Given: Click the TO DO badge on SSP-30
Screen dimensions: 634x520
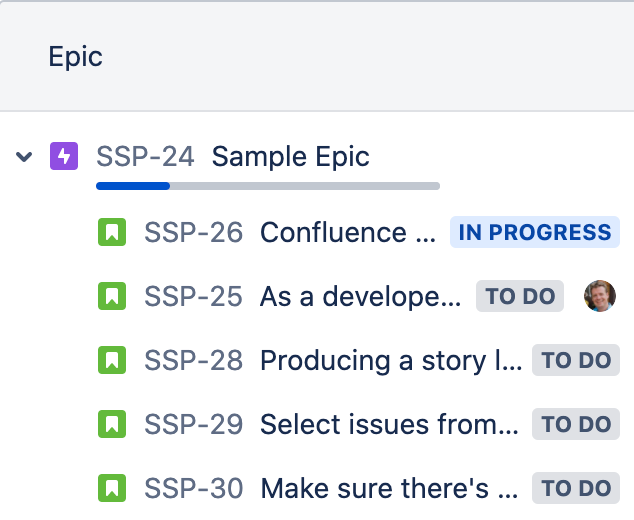Looking at the screenshot, I should click(x=576, y=488).
